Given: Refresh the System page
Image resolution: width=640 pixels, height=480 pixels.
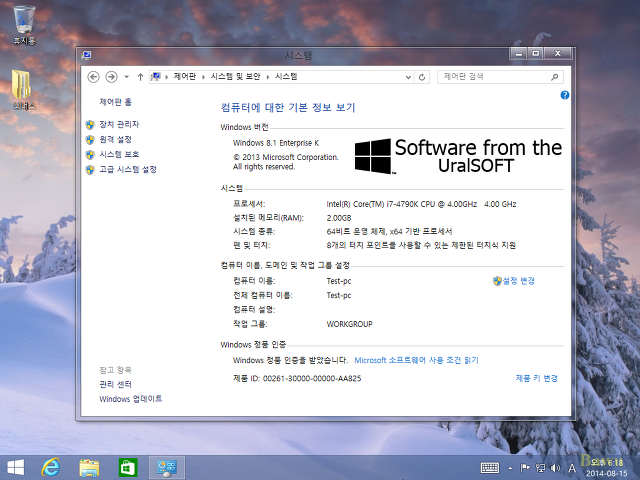Looking at the screenshot, I should point(422,77).
